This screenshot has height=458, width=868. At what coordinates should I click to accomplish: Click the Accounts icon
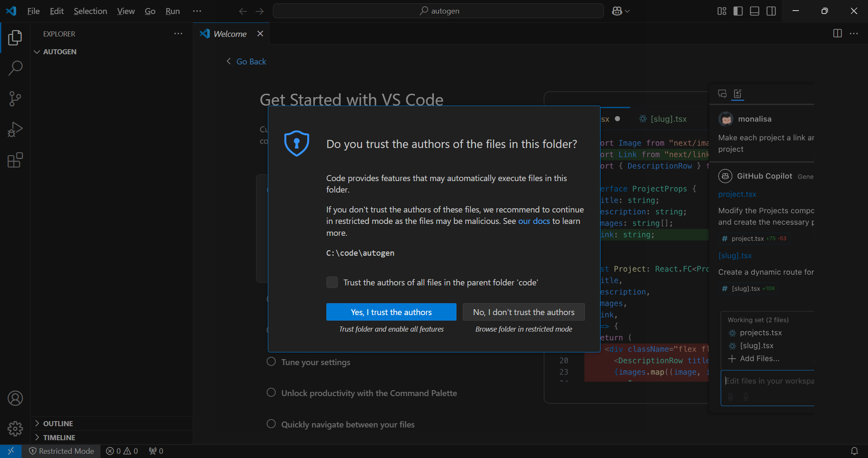[x=15, y=398]
